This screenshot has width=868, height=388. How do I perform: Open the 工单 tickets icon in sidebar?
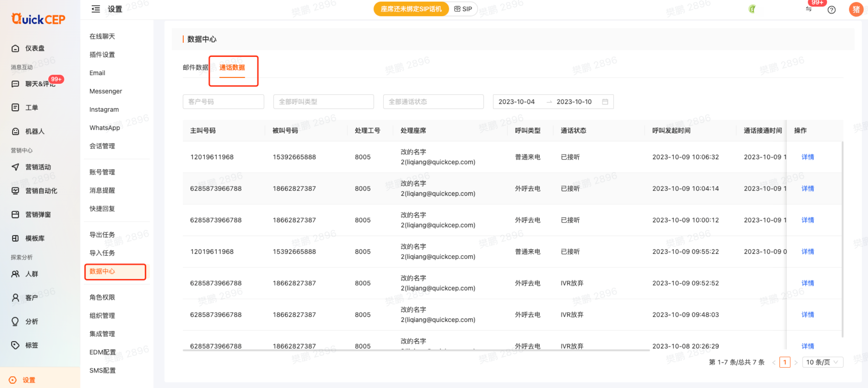tap(15, 108)
